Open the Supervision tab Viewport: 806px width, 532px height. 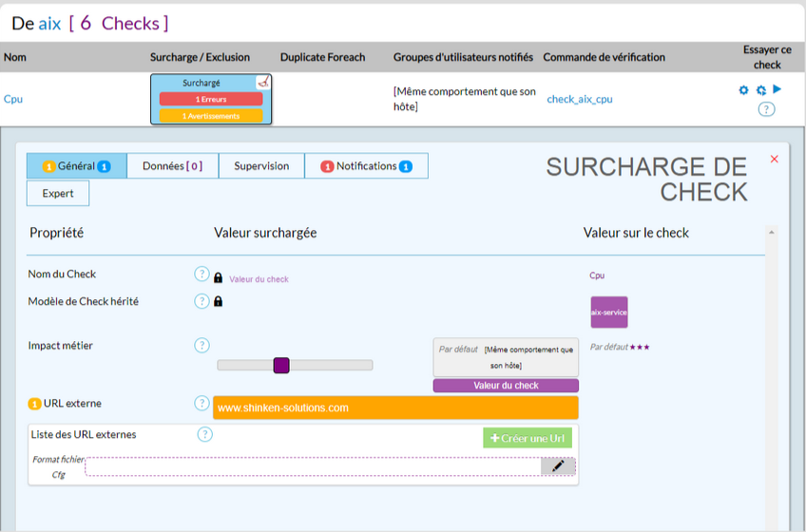pyautogui.click(x=261, y=166)
